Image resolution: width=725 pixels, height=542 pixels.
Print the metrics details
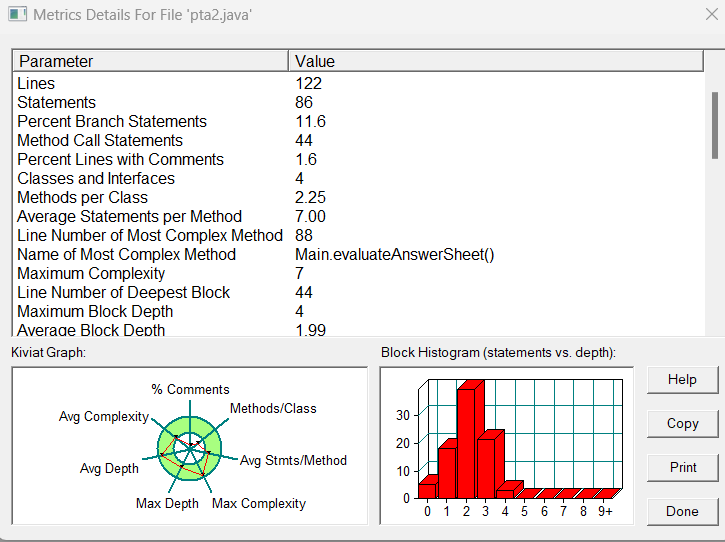[x=682, y=468]
